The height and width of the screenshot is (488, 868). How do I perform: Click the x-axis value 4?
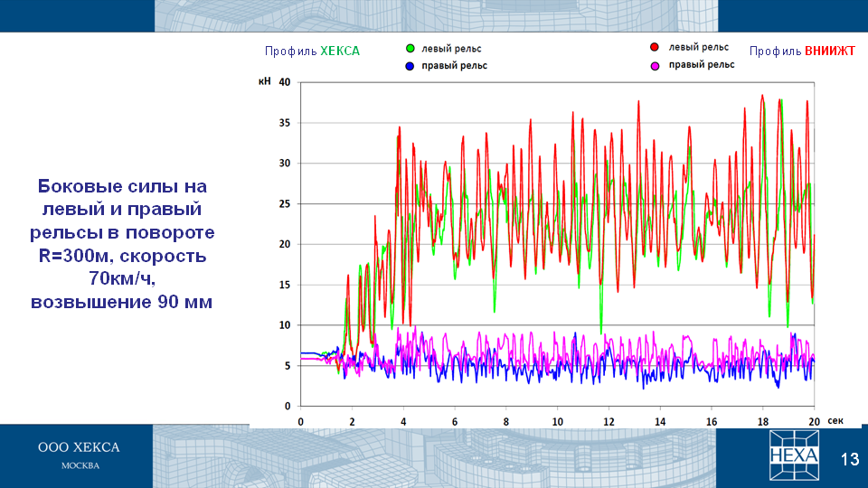(403, 422)
